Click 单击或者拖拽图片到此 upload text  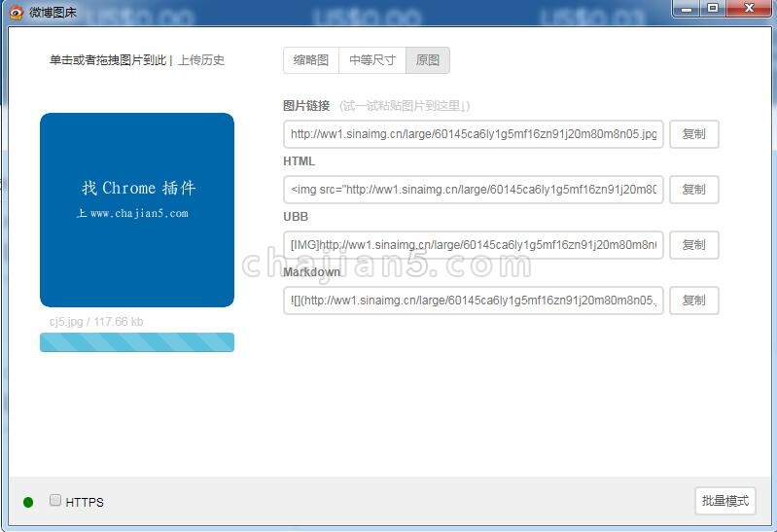coord(108,60)
